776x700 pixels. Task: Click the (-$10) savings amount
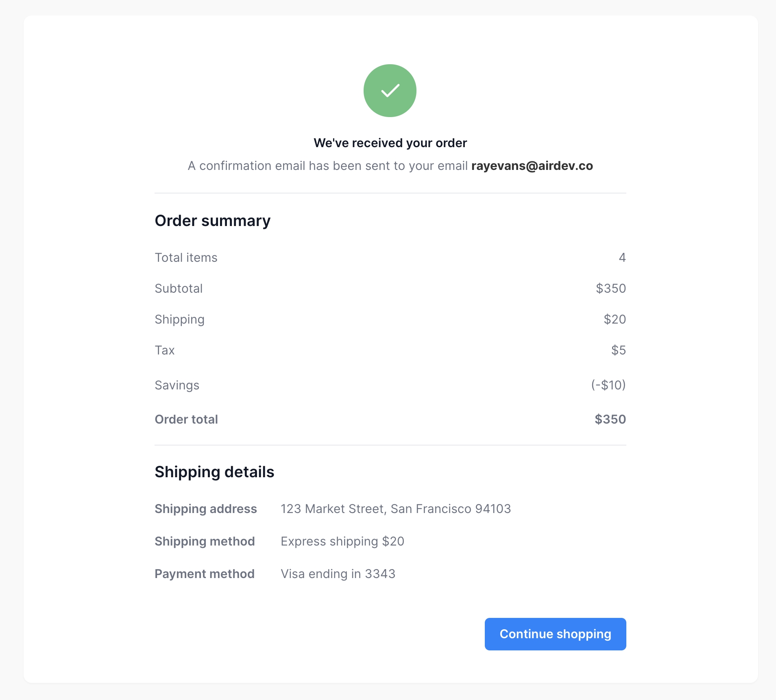[x=608, y=385]
